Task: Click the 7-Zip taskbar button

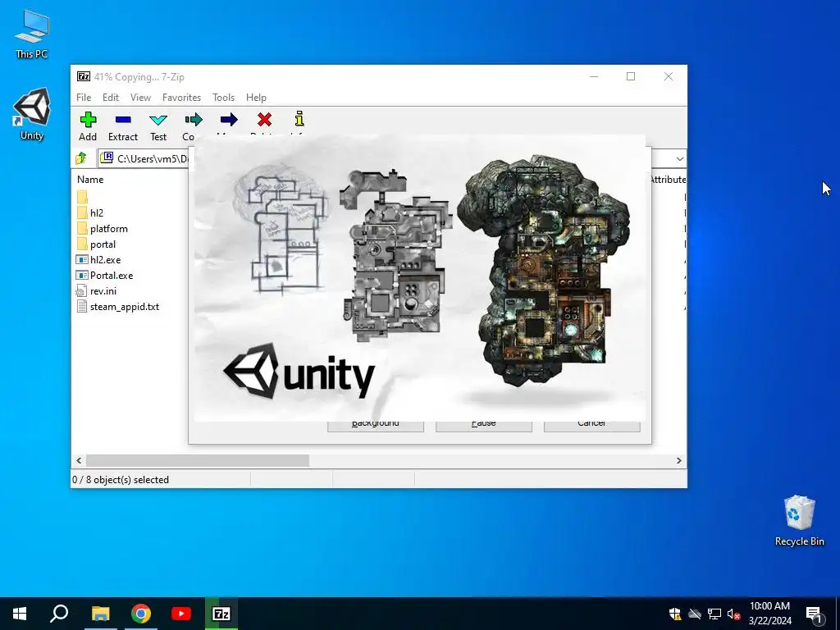Action: [x=221, y=614]
